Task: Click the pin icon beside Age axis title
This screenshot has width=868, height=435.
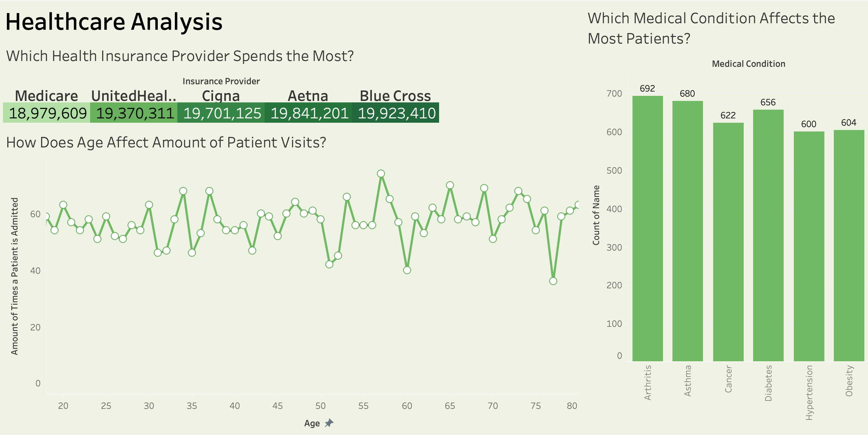Action: point(329,423)
